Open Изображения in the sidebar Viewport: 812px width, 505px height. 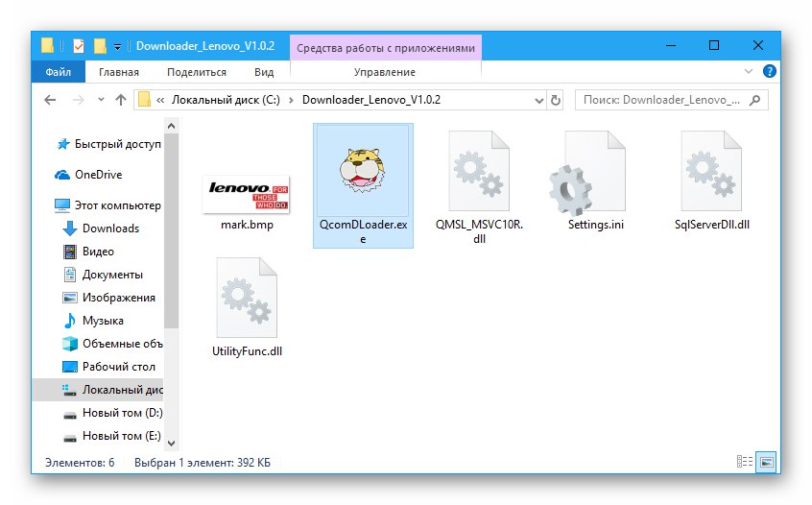tap(119, 298)
